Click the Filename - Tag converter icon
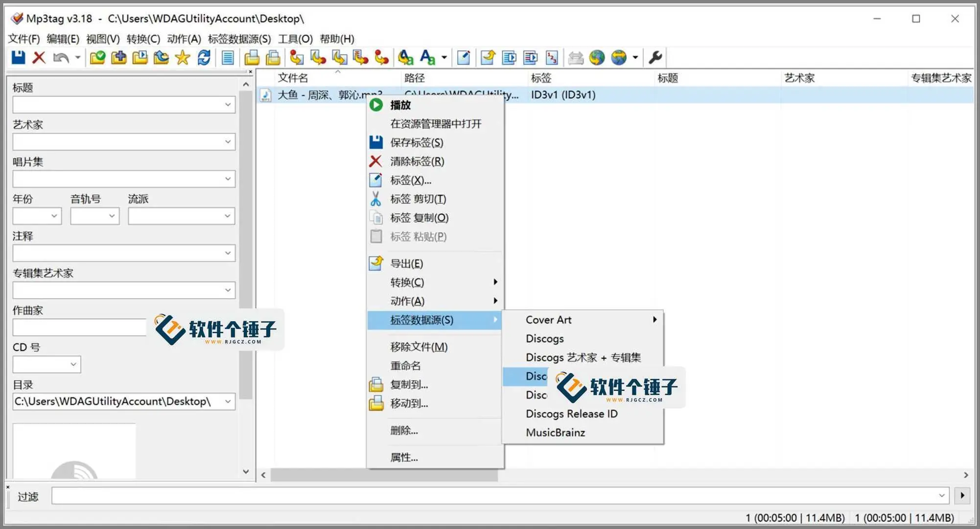 [318, 58]
